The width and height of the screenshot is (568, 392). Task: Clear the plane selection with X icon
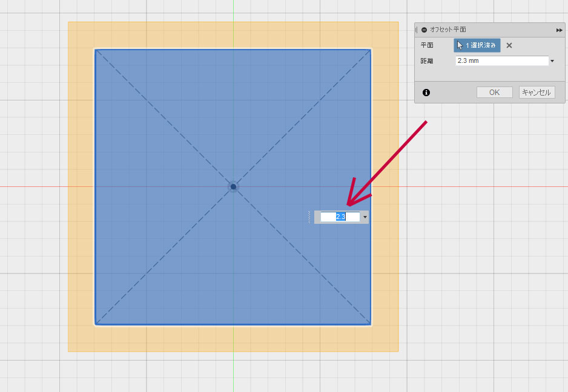(509, 45)
